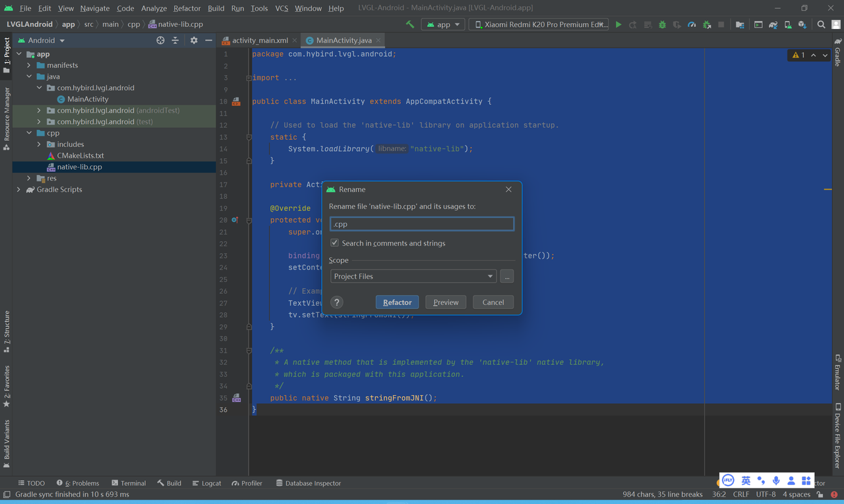This screenshot has height=504, width=844.
Task: Open the Profile app gauge icon
Action: pos(692,24)
